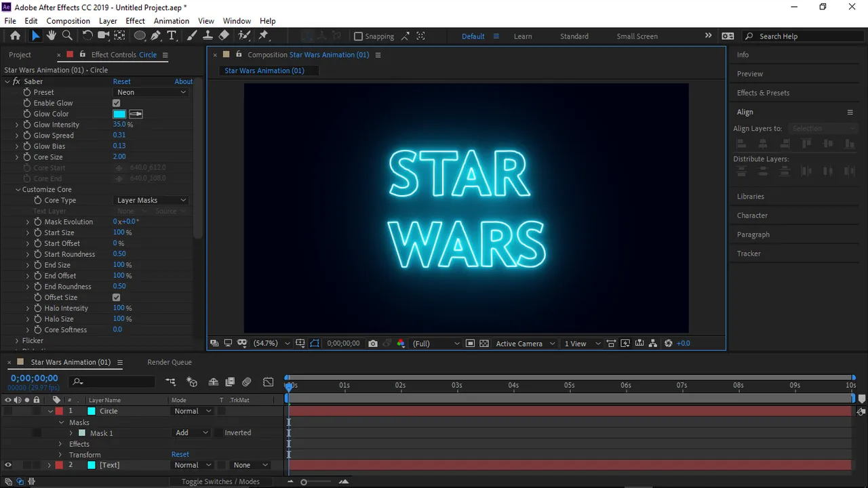Image resolution: width=868 pixels, height=488 pixels.
Task: Open Mask 1 Add mode dropdown
Action: (192, 433)
